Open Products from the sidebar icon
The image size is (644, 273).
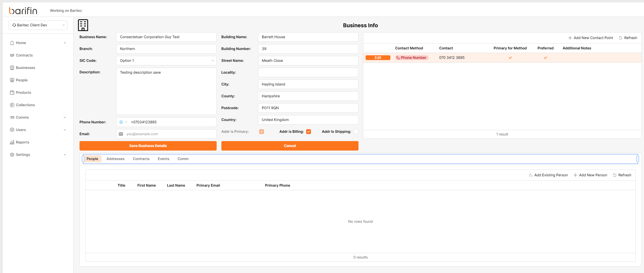point(12,93)
